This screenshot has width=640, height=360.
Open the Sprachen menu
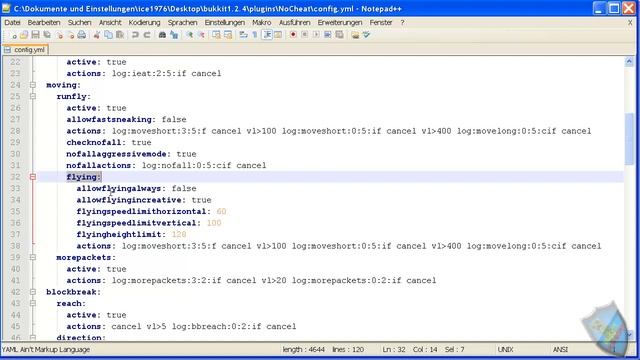pos(182,22)
